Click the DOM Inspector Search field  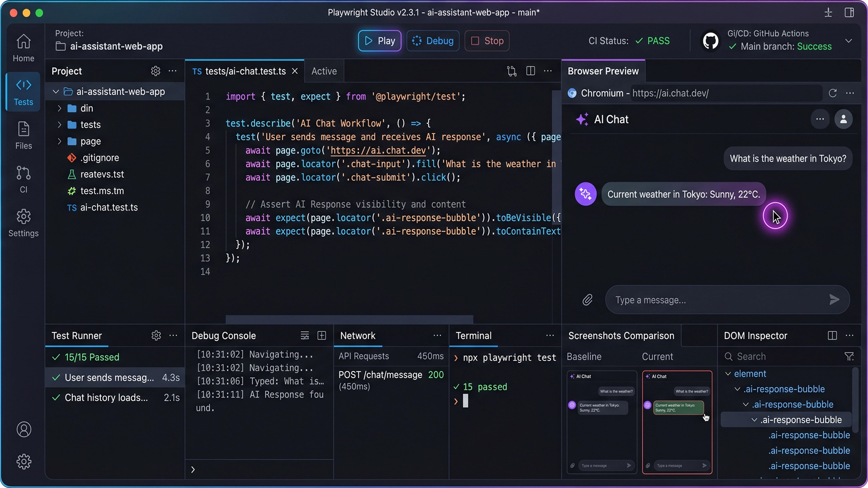tap(782, 357)
